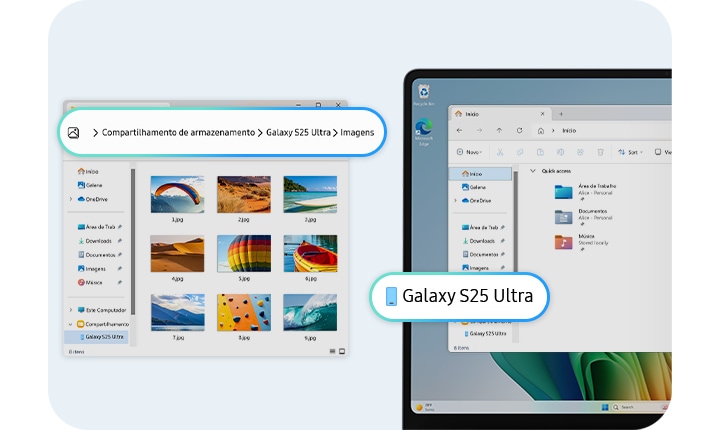Open Documentos folder in Quick access
The height and width of the screenshot is (430, 720).
point(583,216)
